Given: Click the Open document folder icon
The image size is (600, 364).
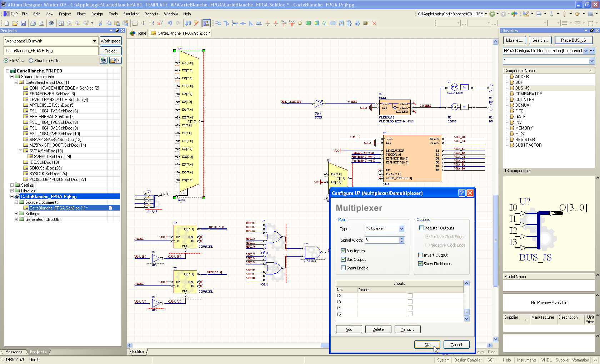Looking at the screenshot, I should pyautogui.click(x=15, y=23).
